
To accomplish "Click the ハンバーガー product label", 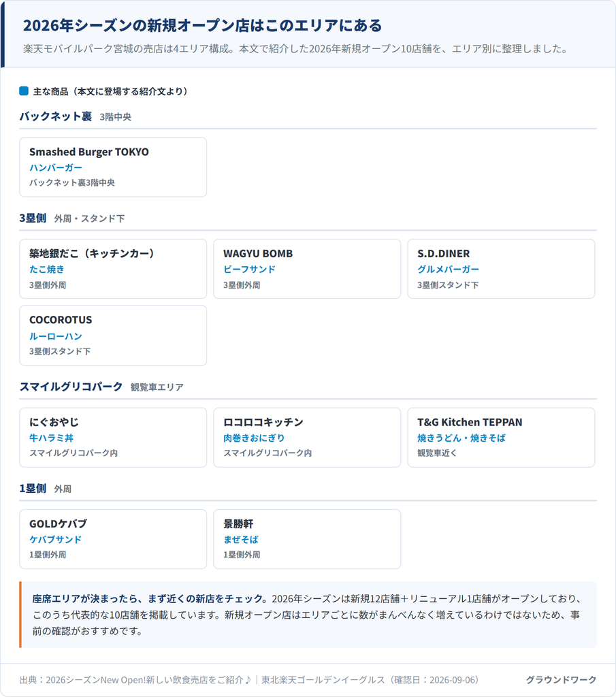I will pos(56,167).
